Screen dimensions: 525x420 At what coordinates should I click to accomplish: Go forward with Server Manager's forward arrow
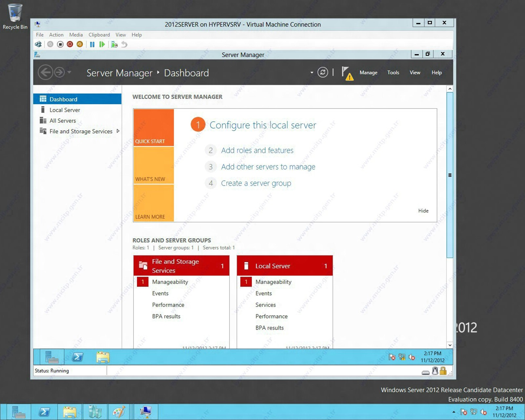pos(59,72)
